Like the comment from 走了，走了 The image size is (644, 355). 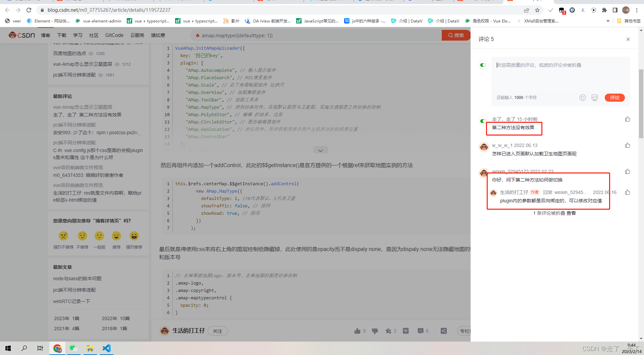628,119
